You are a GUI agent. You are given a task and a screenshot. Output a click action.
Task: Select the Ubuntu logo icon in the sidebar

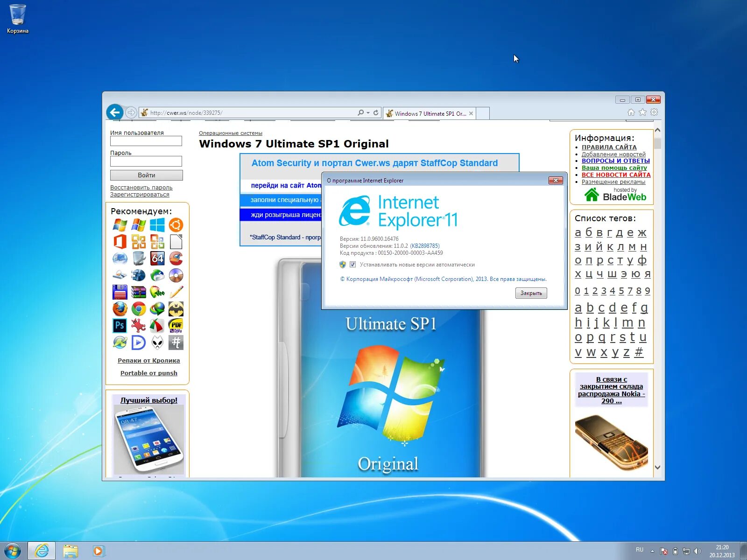176,224
